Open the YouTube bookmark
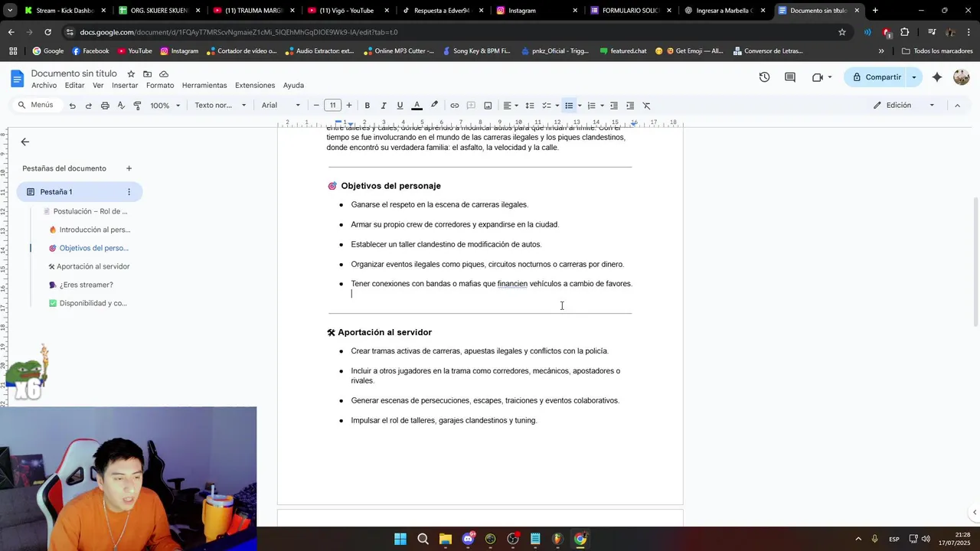 click(135, 51)
